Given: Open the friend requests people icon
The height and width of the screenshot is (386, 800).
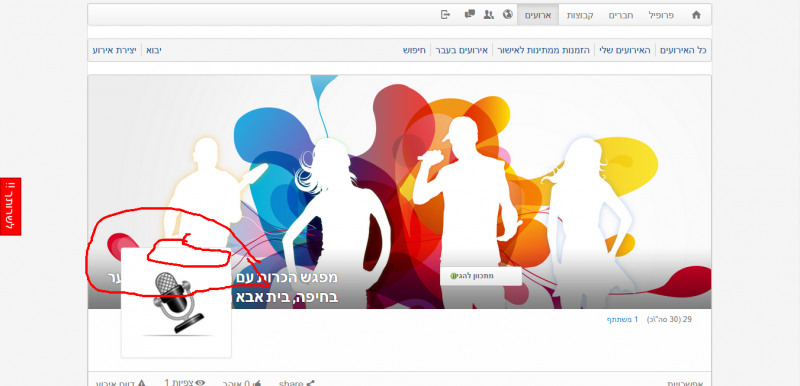Looking at the screenshot, I should pos(488,14).
